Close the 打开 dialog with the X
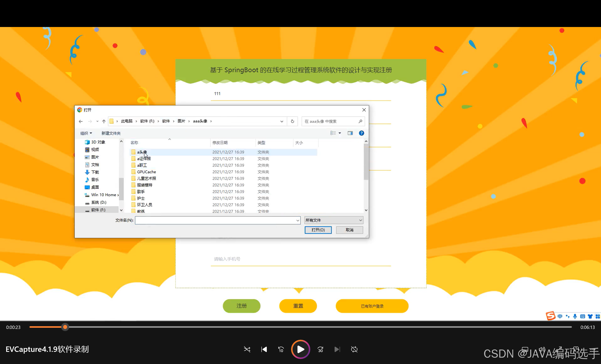The height and width of the screenshot is (364, 601). [364, 110]
